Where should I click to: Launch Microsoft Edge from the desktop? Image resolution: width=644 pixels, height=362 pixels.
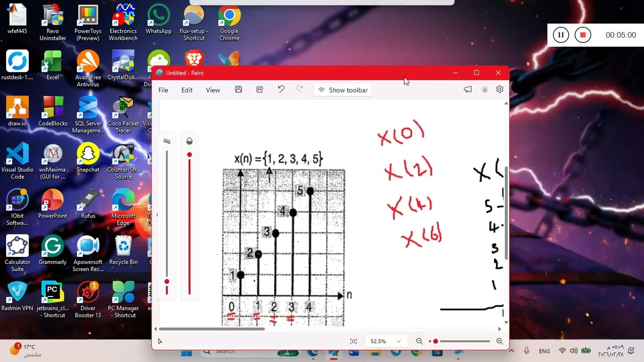(x=123, y=208)
